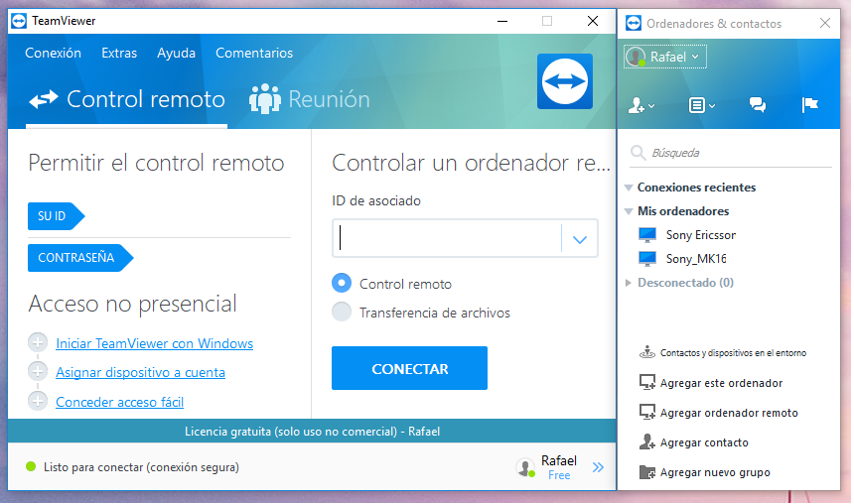Click the search magnifier icon

(638, 153)
